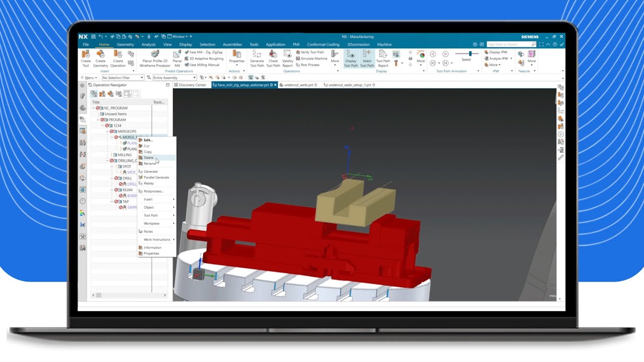644x362 pixels.
Task: Open the Menu dropdown
Action: pyautogui.click(x=89, y=78)
